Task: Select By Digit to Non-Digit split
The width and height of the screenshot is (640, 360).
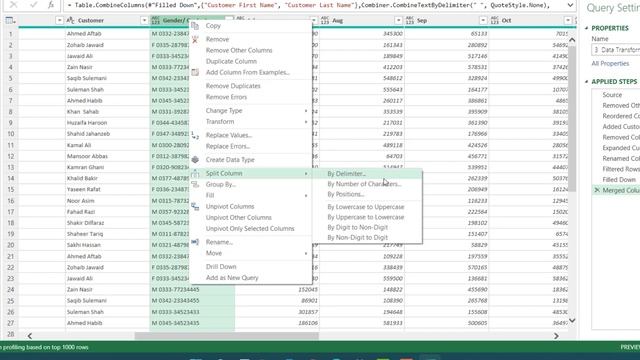Action: (x=358, y=227)
